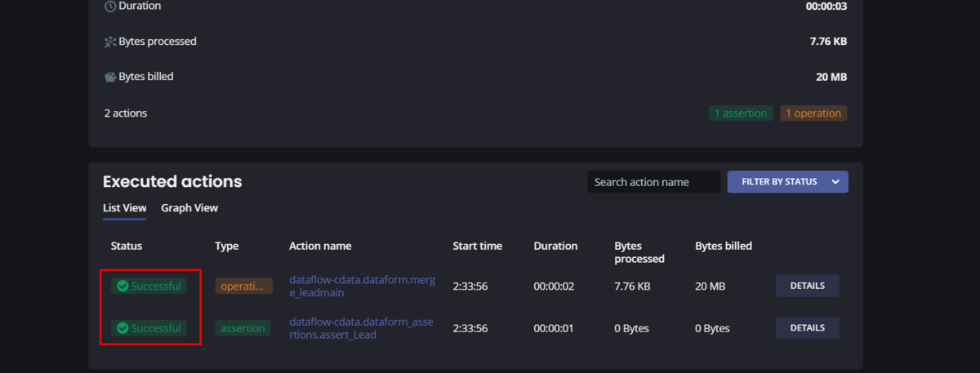Screen dimensions: 980x373
Task: Focus the Search action name field
Action: click(x=653, y=182)
